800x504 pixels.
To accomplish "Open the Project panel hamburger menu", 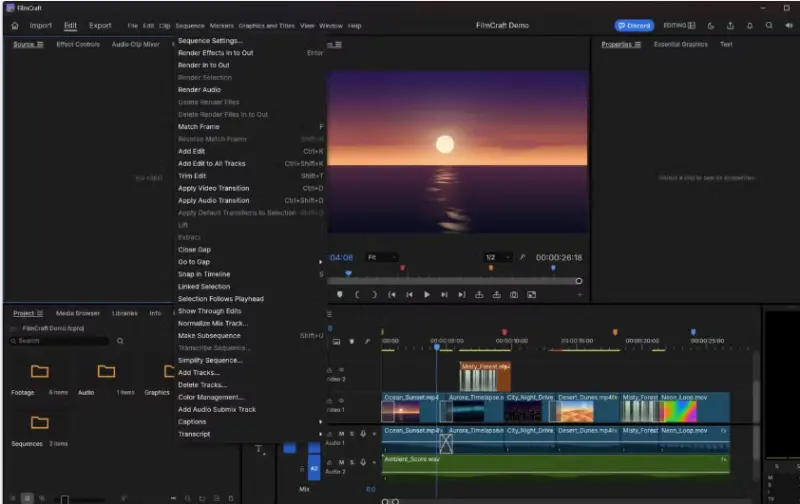I will click(x=40, y=313).
